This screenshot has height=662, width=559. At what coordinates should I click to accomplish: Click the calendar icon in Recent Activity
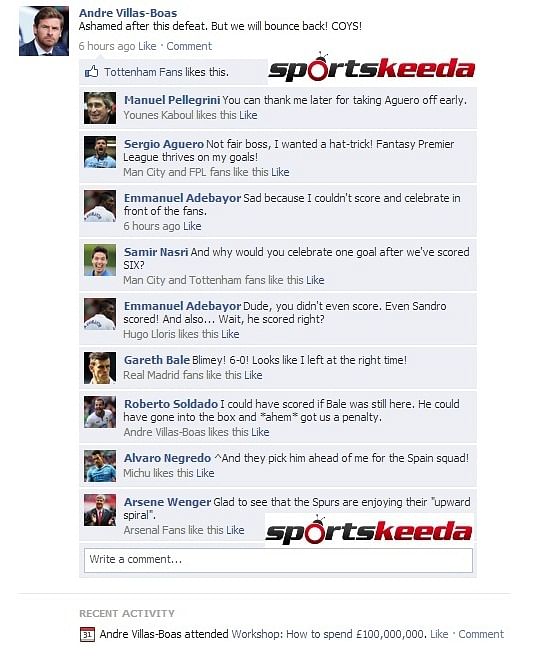click(x=87, y=634)
